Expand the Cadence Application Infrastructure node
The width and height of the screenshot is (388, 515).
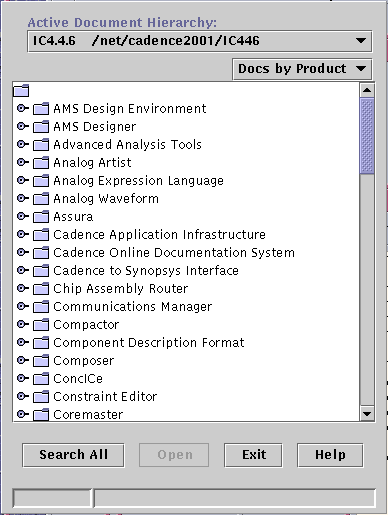click(23, 234)
